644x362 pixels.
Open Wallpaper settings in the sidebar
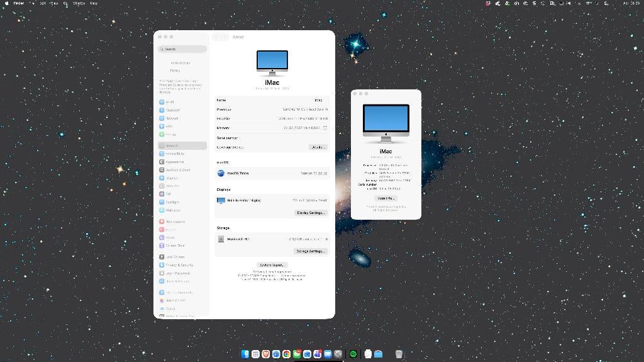(182, 210)
